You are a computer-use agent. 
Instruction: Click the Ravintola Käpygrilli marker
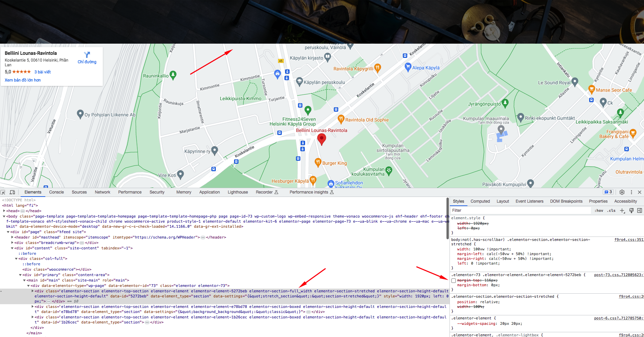(377, 68)
